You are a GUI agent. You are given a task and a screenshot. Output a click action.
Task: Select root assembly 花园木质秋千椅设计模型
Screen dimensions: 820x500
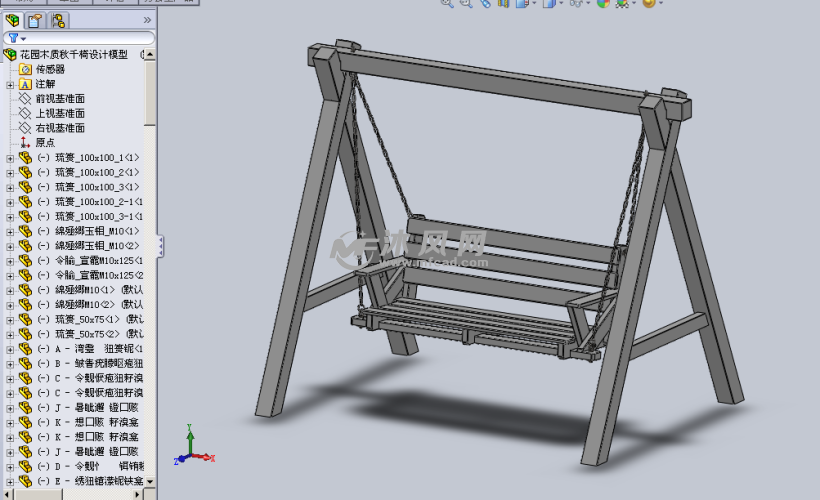tap(73, 54)
